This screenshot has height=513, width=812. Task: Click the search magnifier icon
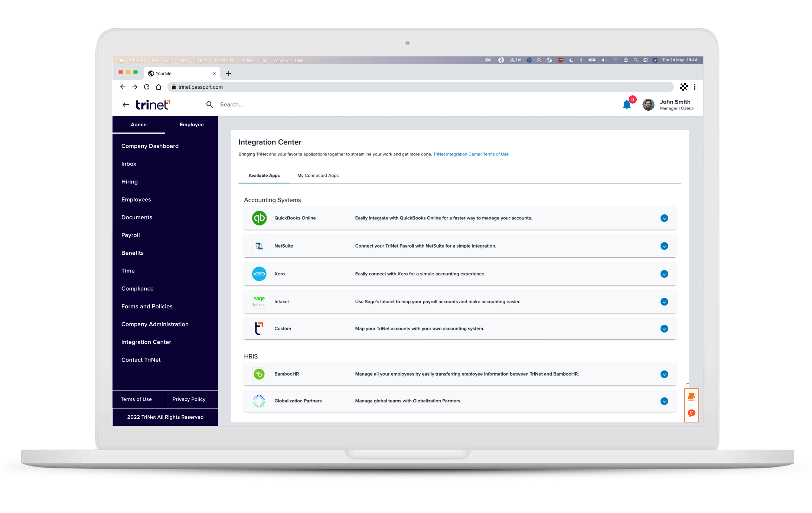(210, 104)
